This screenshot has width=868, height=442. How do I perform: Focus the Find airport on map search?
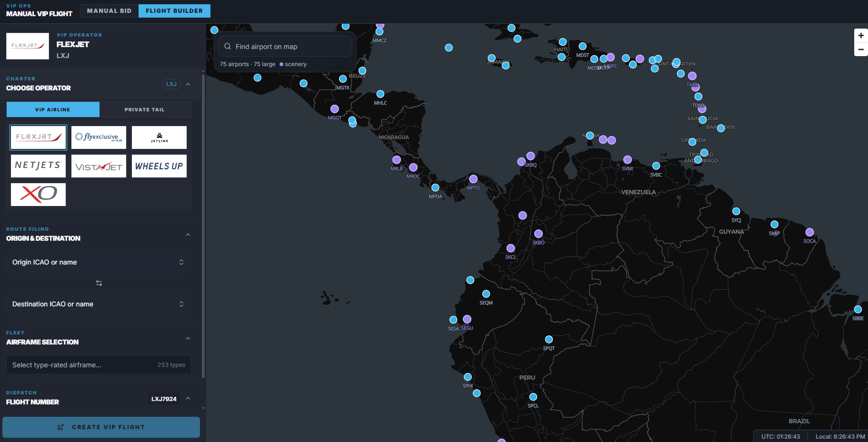click(x=285, y=47)
